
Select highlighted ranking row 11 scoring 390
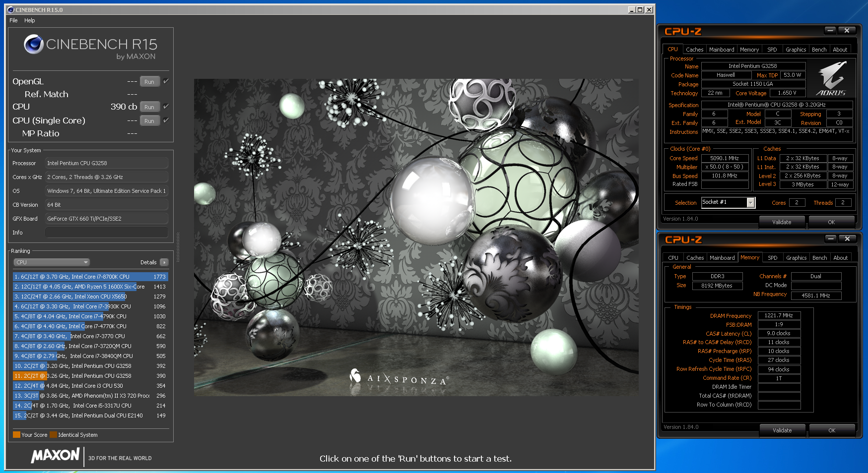pyautogui.click(x=90, y=376)
